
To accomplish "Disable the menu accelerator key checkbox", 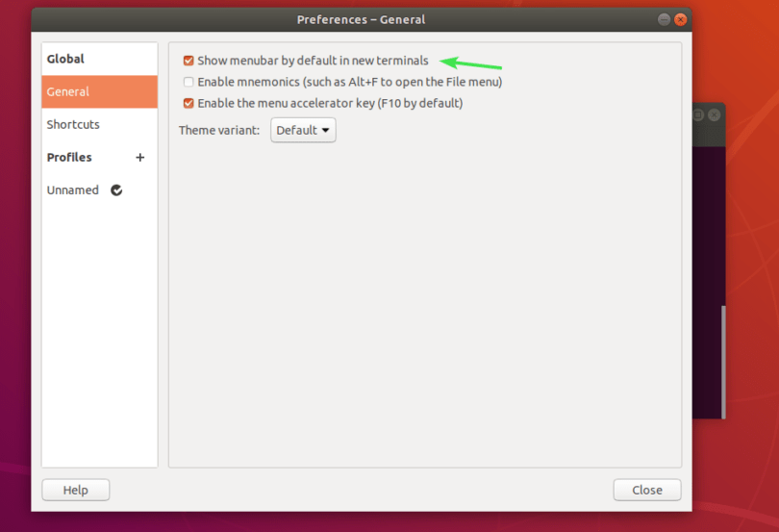I will click(188, 103).
